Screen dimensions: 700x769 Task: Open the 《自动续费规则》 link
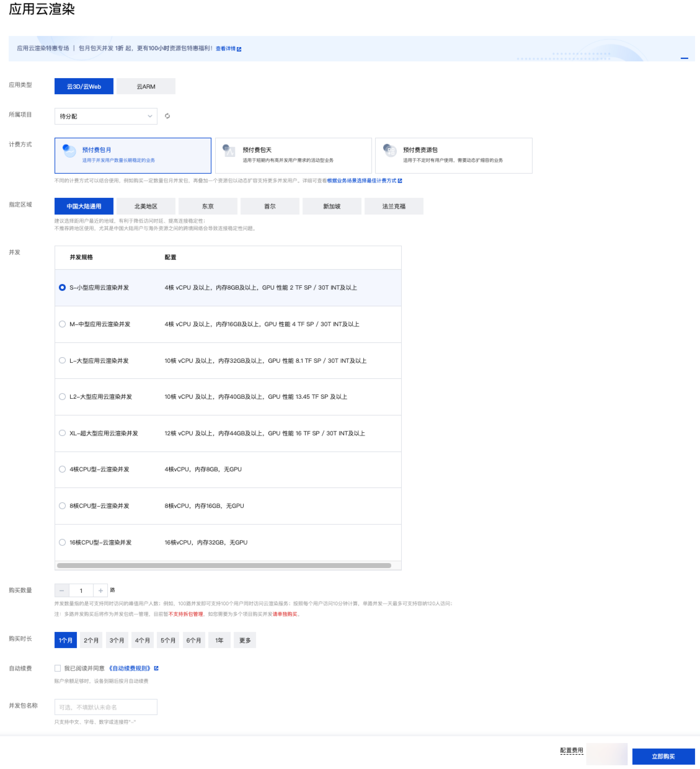click(129, 668)
